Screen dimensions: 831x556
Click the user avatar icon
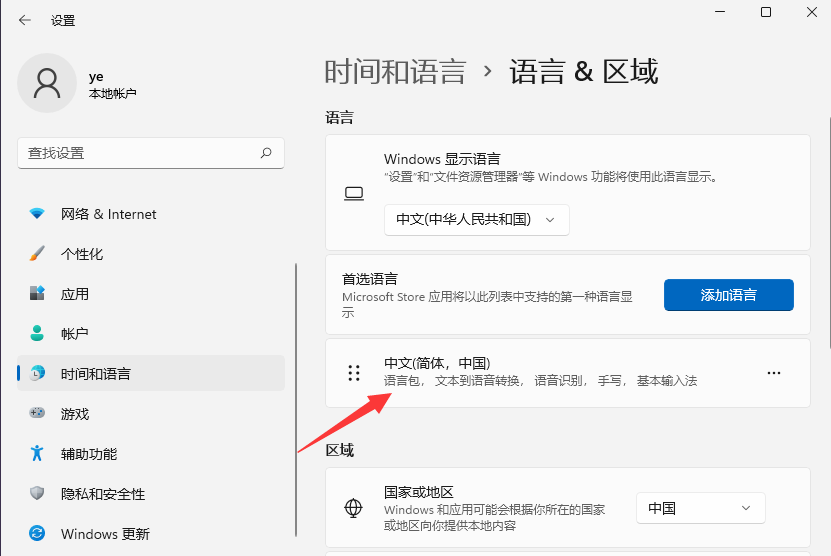point(47,83)
